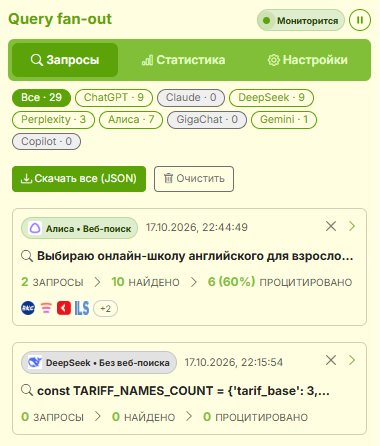Filter by Алиса · 7 chip

(131, 120)
